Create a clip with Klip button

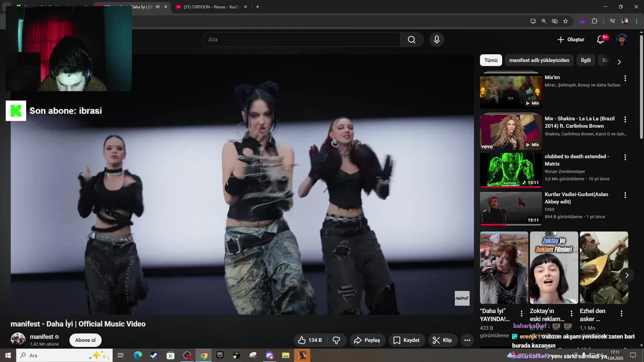click(x=443, y=340)
